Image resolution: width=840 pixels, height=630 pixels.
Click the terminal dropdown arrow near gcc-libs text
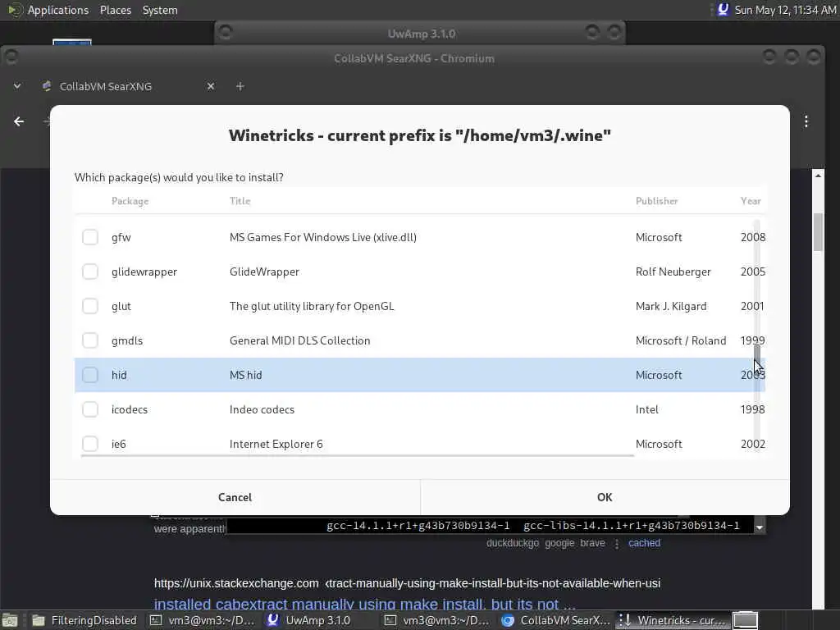(x=759, y=527)
